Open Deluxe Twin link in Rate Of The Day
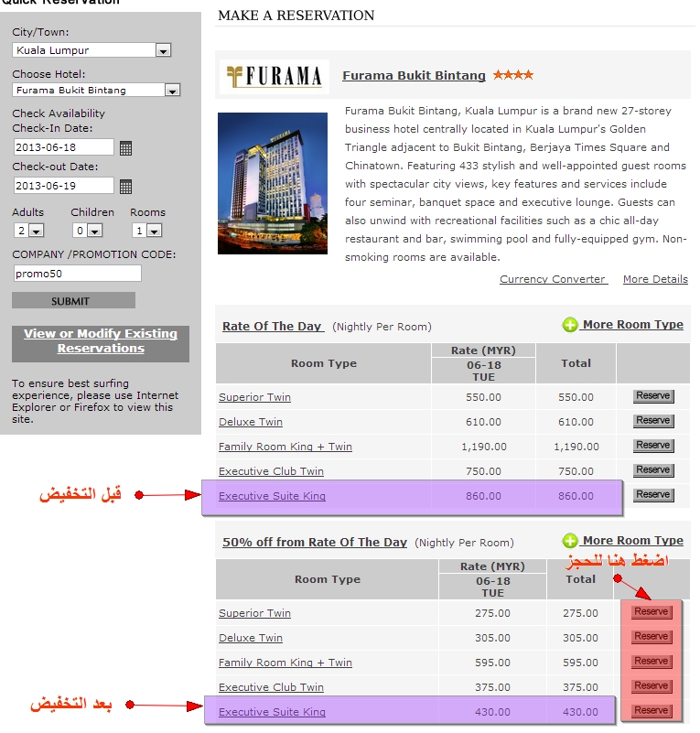Viewport: 700px width, 733px height. tap(251, 422)
